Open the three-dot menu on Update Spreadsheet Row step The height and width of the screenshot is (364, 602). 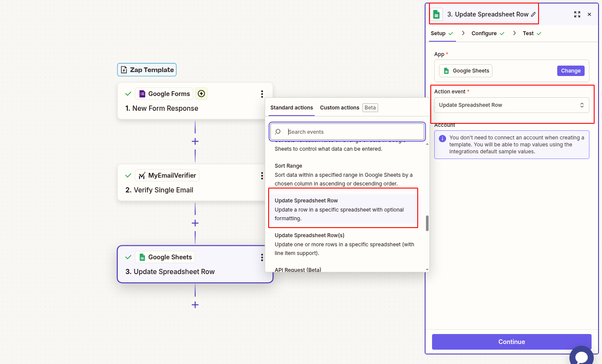262,257
